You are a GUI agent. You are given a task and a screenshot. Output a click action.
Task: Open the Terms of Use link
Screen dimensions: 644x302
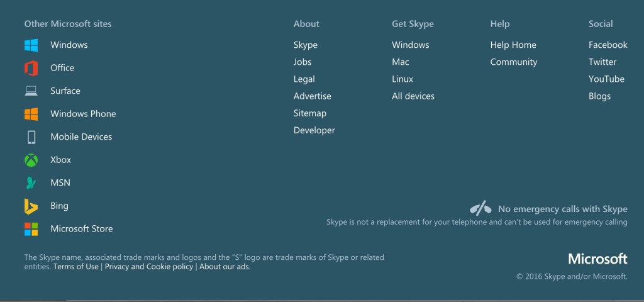tap(76, 267)
